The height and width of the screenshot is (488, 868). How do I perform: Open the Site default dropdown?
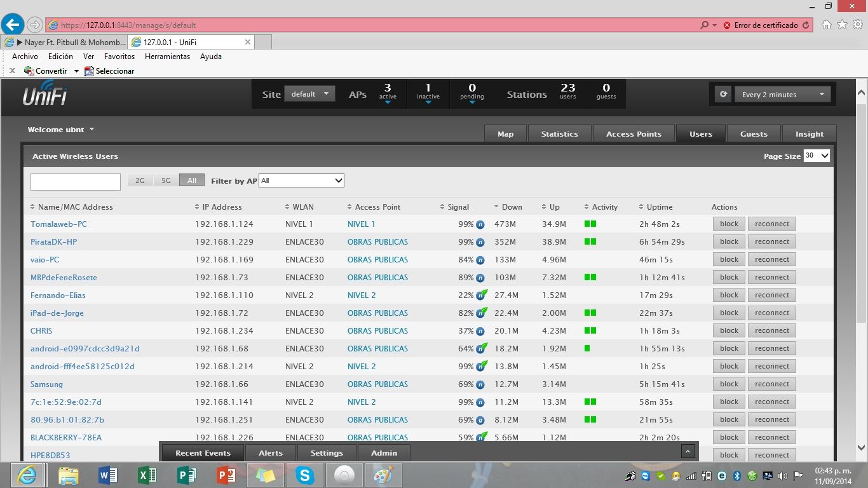tap(309, 94)
